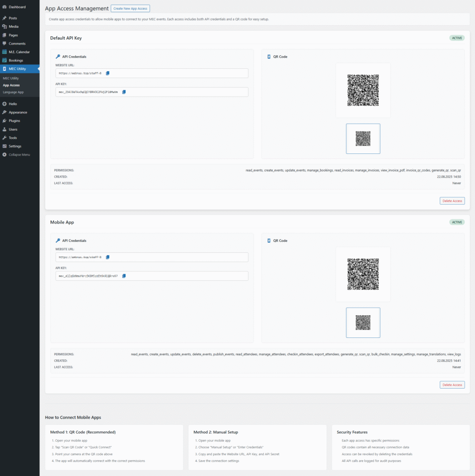
Task: Click the Comments bubble icon
Action: pos(5,44)
